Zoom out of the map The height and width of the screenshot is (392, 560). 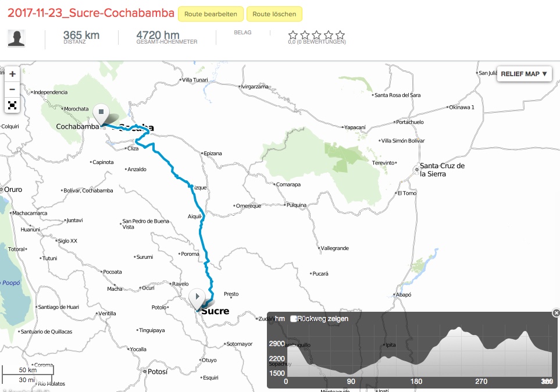pyautogui.click(x=12, y=90)
